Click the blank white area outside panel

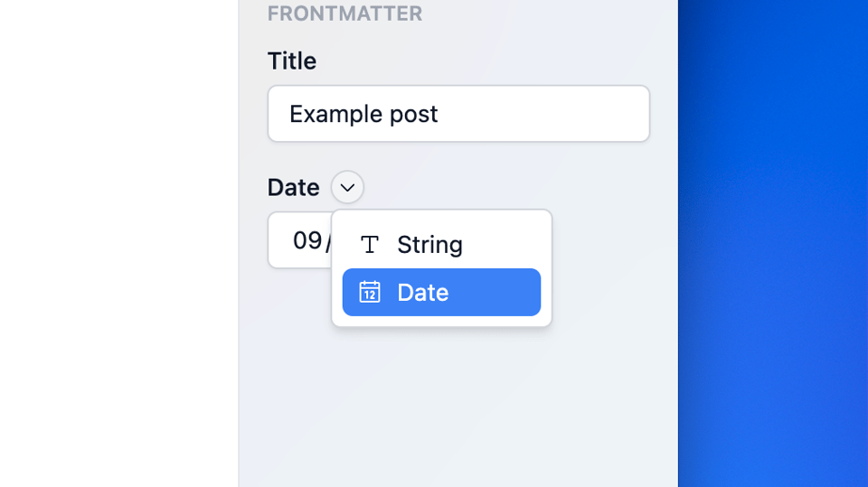point(118,244)
